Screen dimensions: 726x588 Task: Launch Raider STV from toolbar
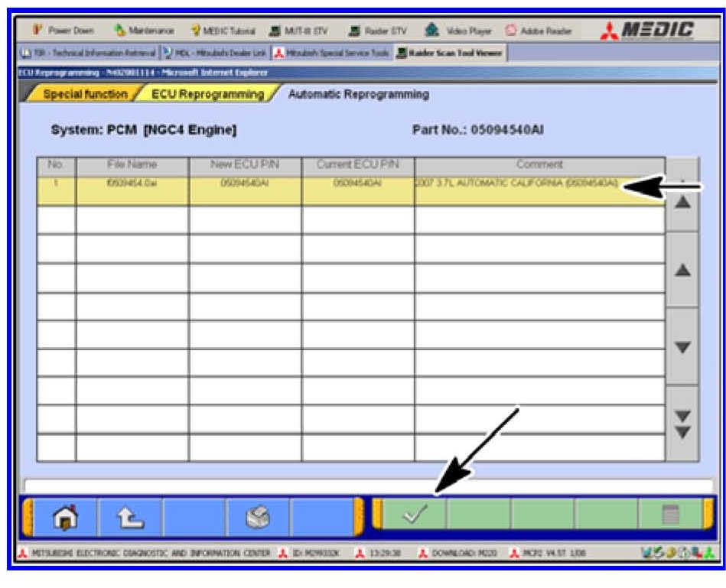[x=377, y=31]
